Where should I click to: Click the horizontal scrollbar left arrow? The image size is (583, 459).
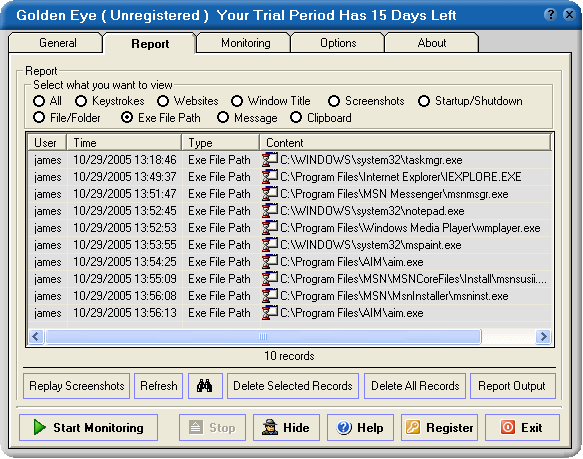tap(36, 337)
